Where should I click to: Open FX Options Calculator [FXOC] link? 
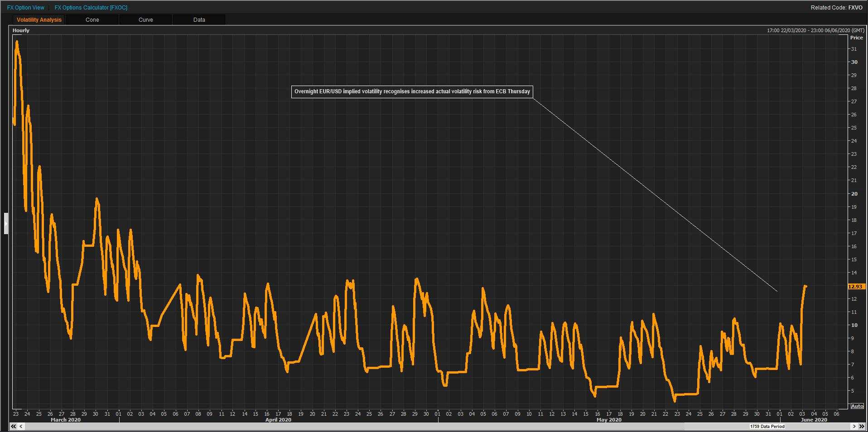(x=91, y=8)
